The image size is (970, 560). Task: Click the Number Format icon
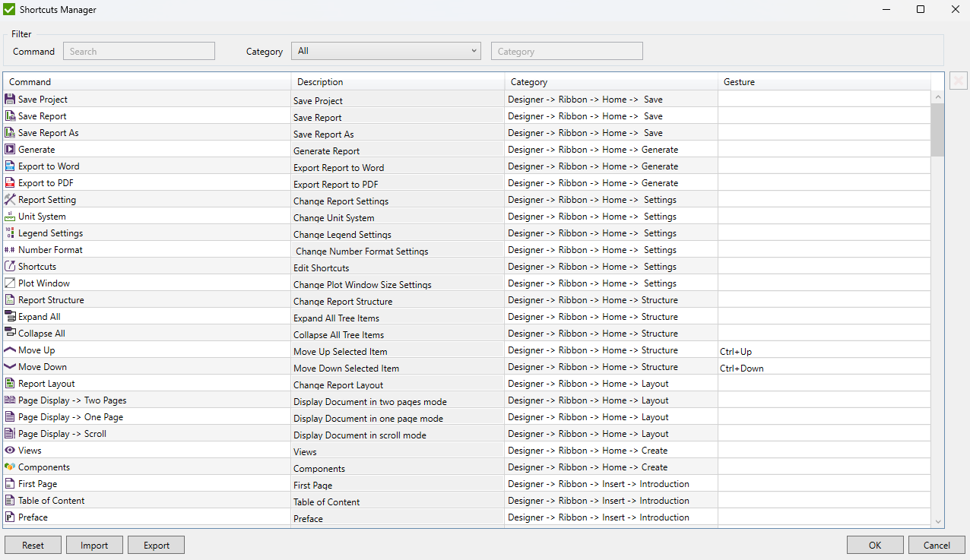click(9, 249)
